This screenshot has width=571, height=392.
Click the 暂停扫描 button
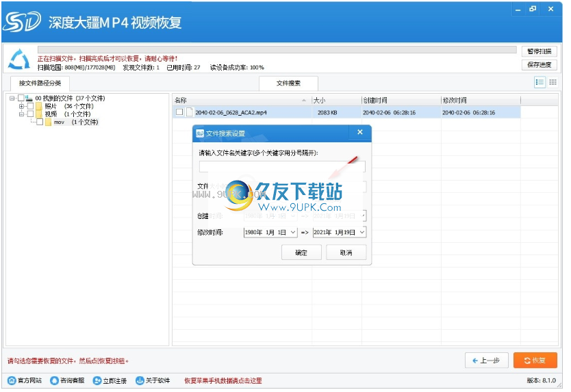tap(540, 51)
